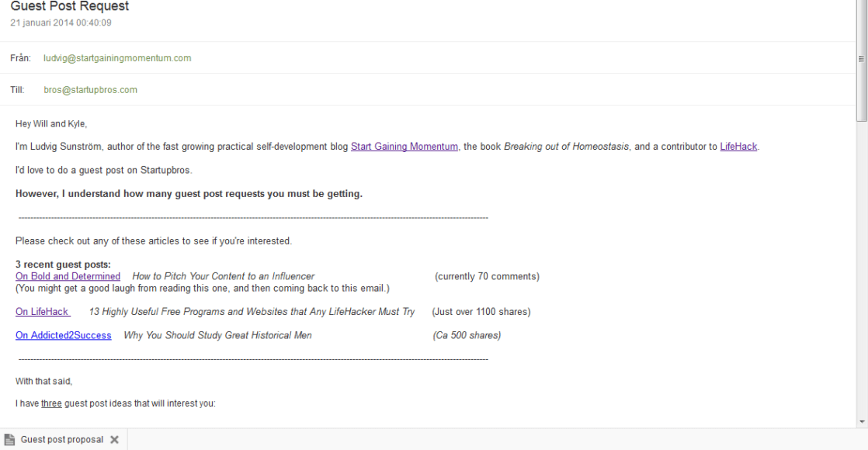Click the underlined word three
The image size is (868, 450).
point(51,403)
